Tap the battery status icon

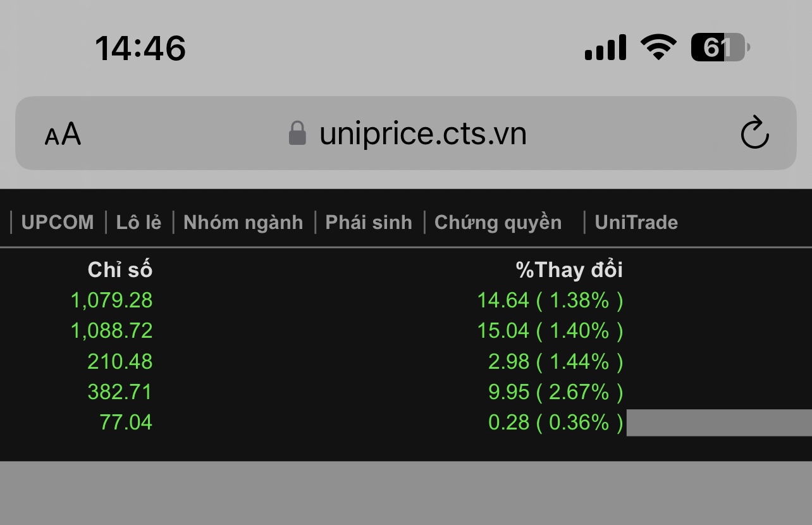click(x=720, y=47)
